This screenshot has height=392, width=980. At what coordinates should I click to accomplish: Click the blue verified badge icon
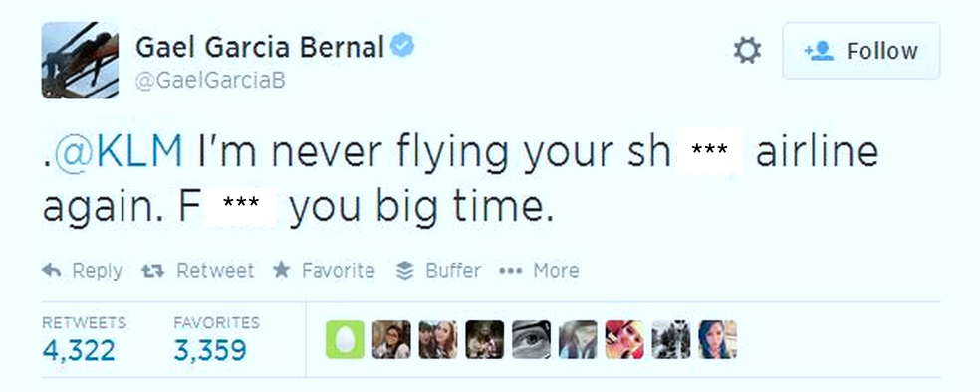tap(402, 46)
